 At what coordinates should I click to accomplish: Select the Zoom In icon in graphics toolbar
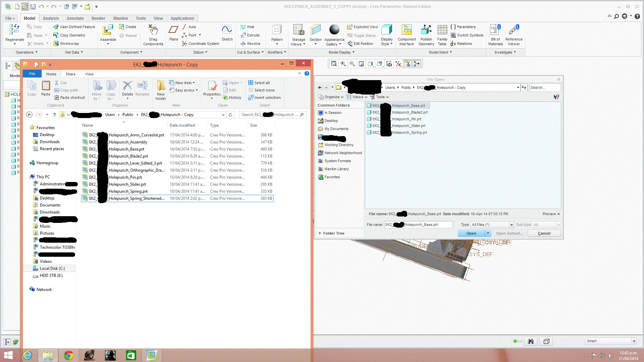pos(343,64)
